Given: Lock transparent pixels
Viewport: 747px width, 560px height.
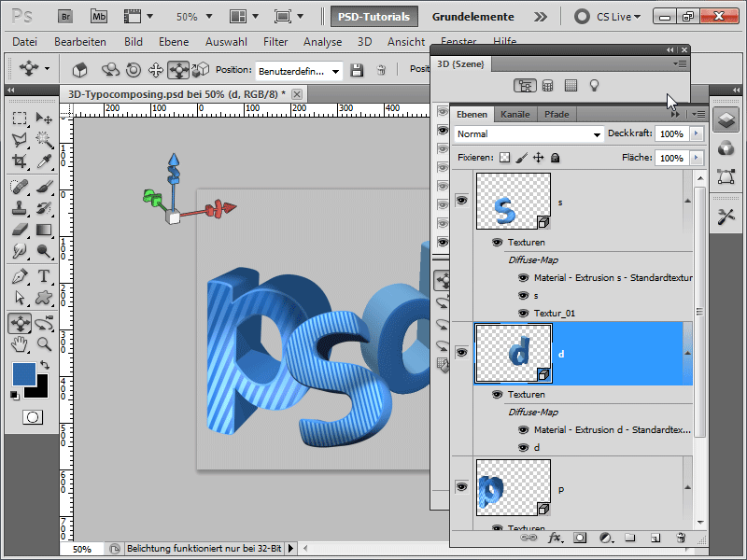Looking at the screenshot, I should coord(504,158).
